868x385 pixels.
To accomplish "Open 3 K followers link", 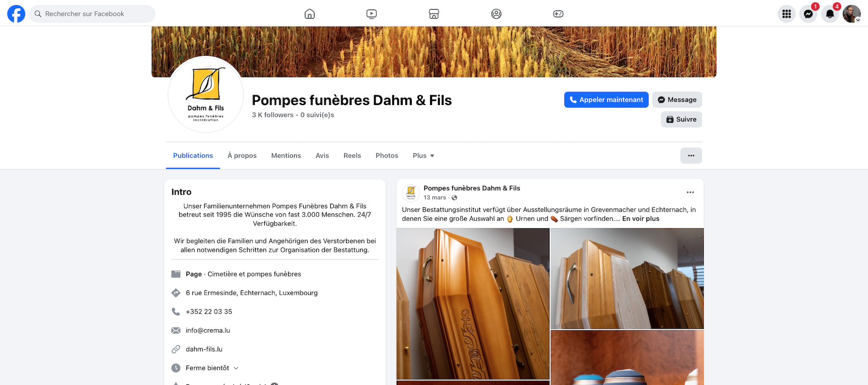I will [272, 115].
